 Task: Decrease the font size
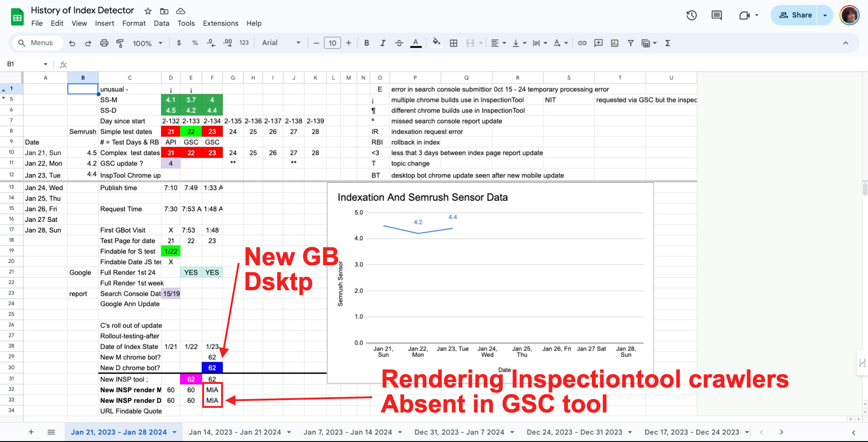(316, 43)
